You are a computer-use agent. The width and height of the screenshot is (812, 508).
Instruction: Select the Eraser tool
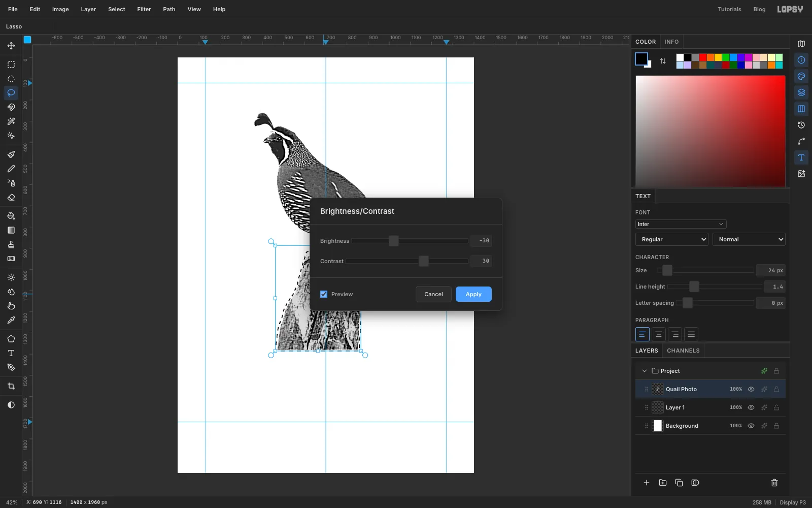coord(11,197)
